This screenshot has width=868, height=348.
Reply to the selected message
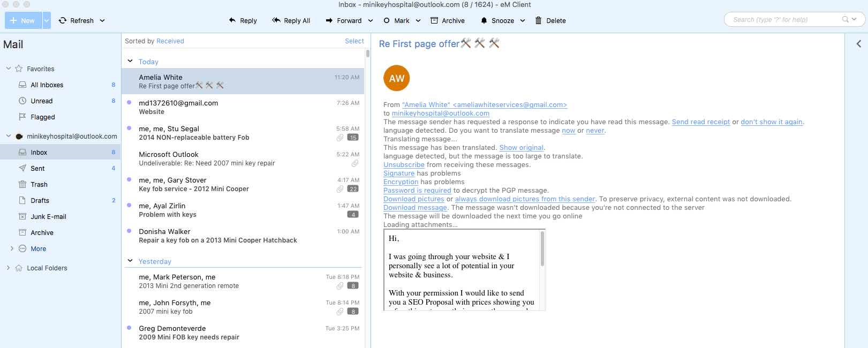coord(243,20)
